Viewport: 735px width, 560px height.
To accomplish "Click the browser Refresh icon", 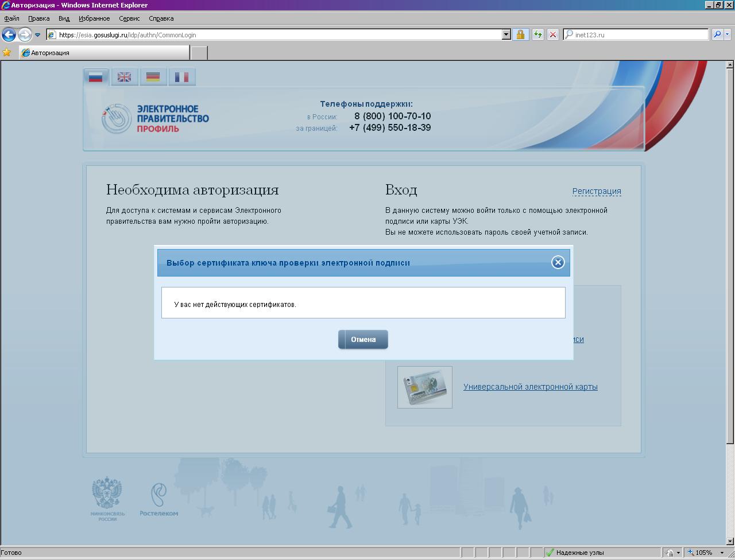I will 537,34.
